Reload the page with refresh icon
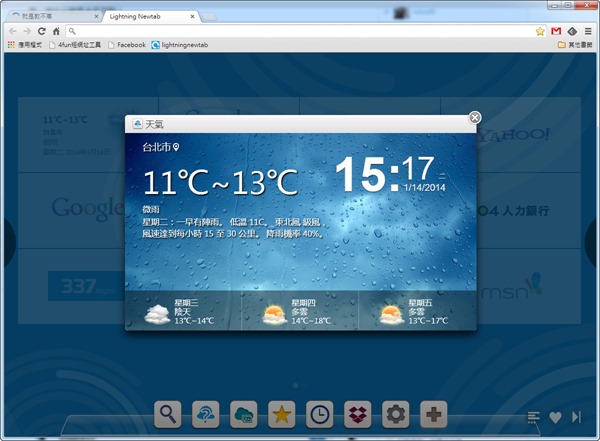 42,31
